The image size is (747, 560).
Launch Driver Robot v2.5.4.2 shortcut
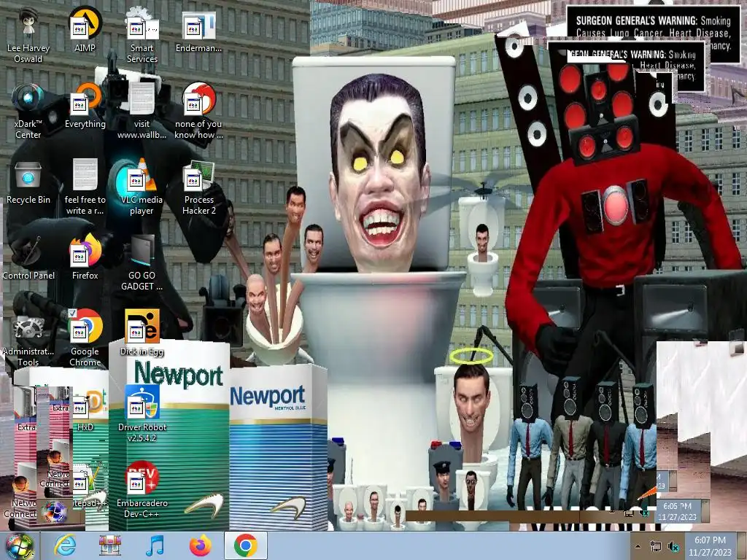click(x=142, y=414)
